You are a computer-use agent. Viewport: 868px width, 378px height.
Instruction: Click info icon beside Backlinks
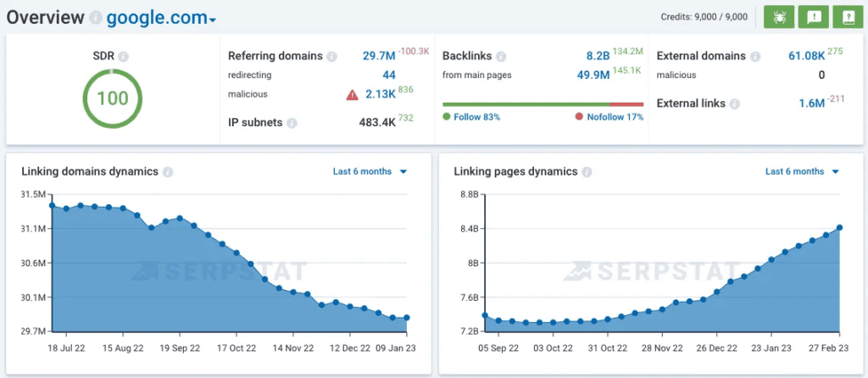point(501,57)
